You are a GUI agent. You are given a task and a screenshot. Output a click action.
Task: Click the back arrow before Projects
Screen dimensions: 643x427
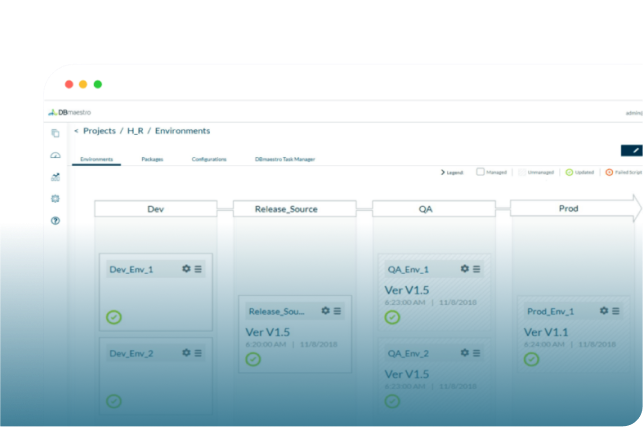tap(76, 131)
